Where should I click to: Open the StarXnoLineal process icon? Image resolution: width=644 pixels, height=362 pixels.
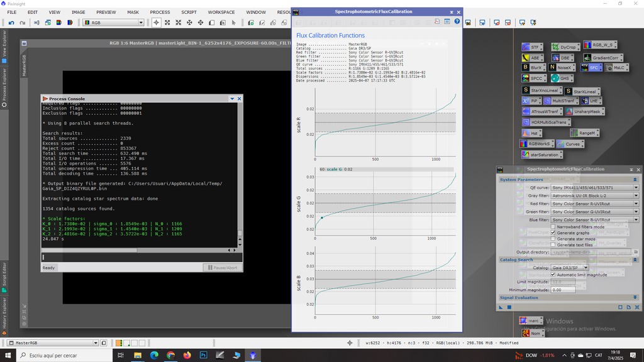click(541, 90)
